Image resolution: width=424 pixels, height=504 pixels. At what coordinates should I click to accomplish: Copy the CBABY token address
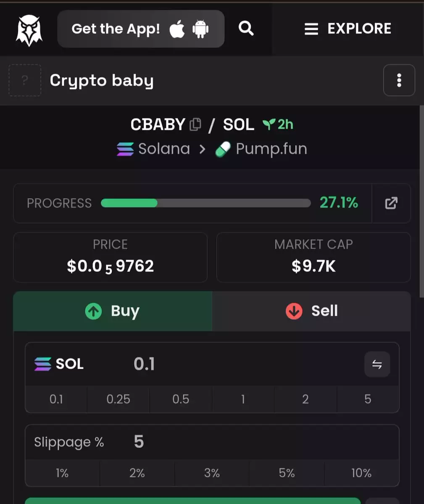click(195, 124)
